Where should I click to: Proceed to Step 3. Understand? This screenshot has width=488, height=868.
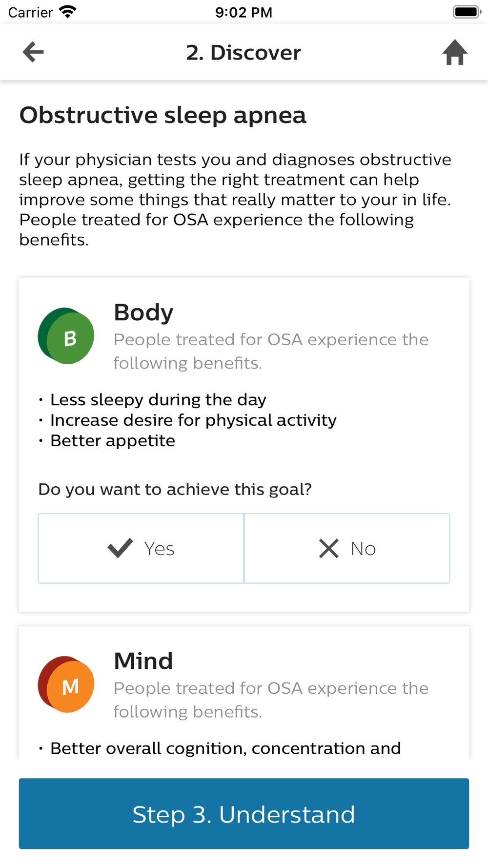244,814
